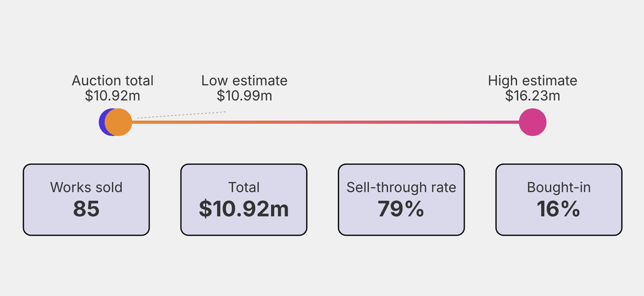Screen dimensions: 644x296
Task: Click the orange auction total marker
Action: point(119,122)
